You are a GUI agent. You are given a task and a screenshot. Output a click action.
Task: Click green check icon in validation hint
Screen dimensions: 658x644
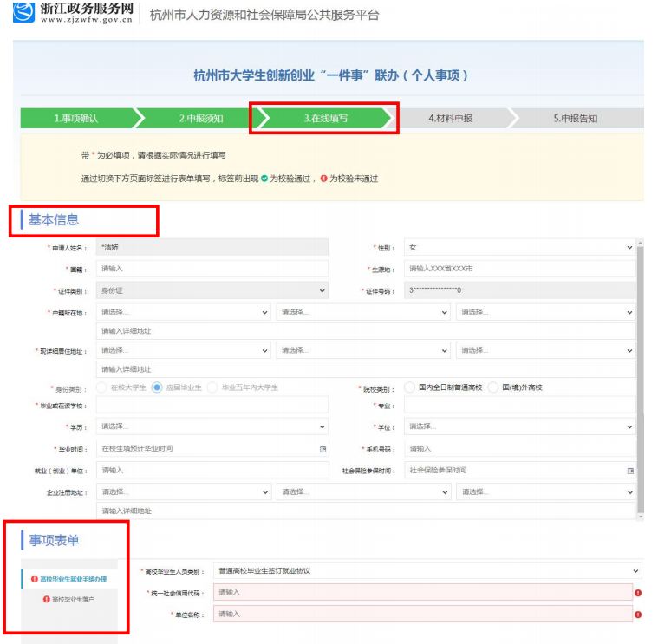(x=264, y=179)
